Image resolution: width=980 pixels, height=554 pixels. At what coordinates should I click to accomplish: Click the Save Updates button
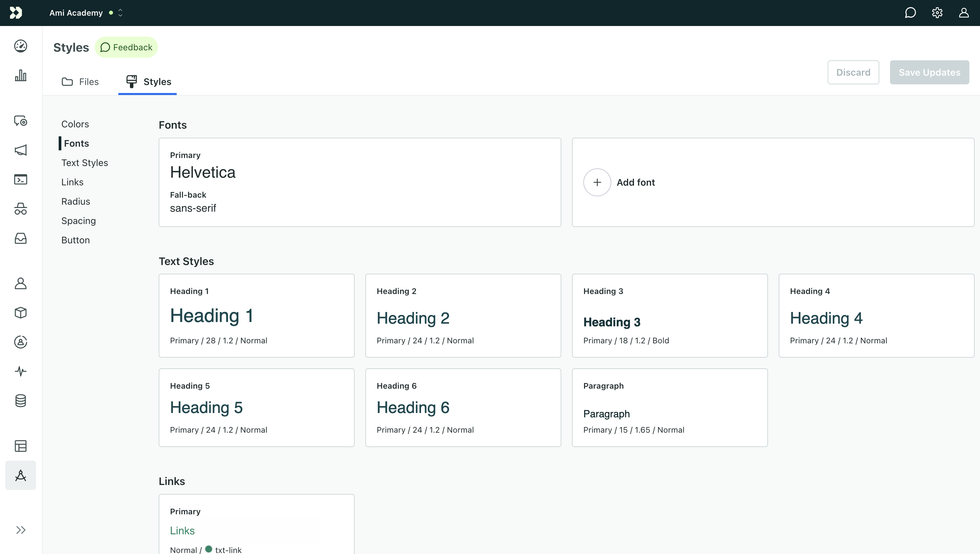click(x=929, y=72)
